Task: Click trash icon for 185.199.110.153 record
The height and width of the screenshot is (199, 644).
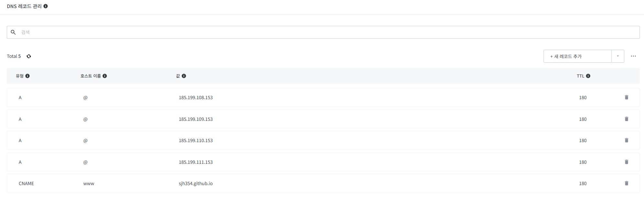Action: tap(626, 140)
